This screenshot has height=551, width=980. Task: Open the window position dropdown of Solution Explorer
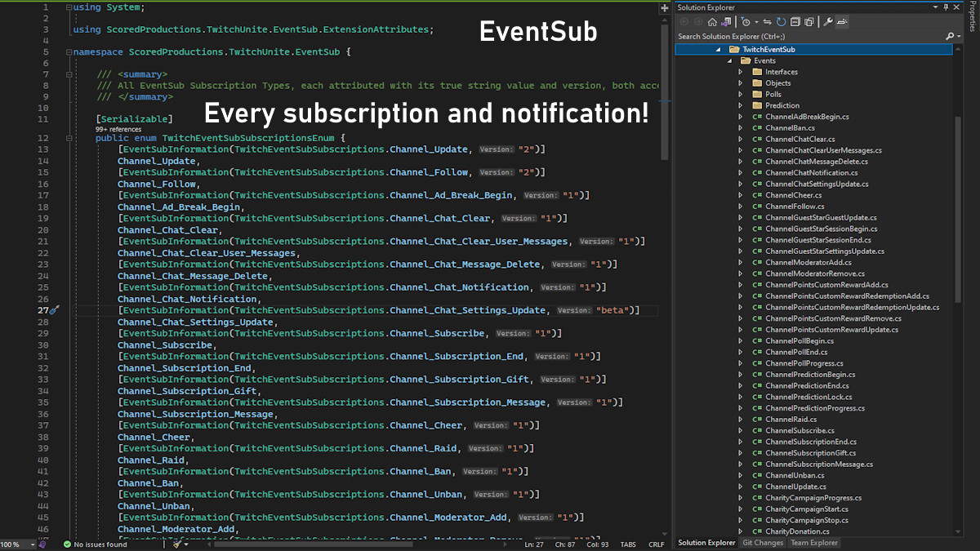(x=935, y=7)
